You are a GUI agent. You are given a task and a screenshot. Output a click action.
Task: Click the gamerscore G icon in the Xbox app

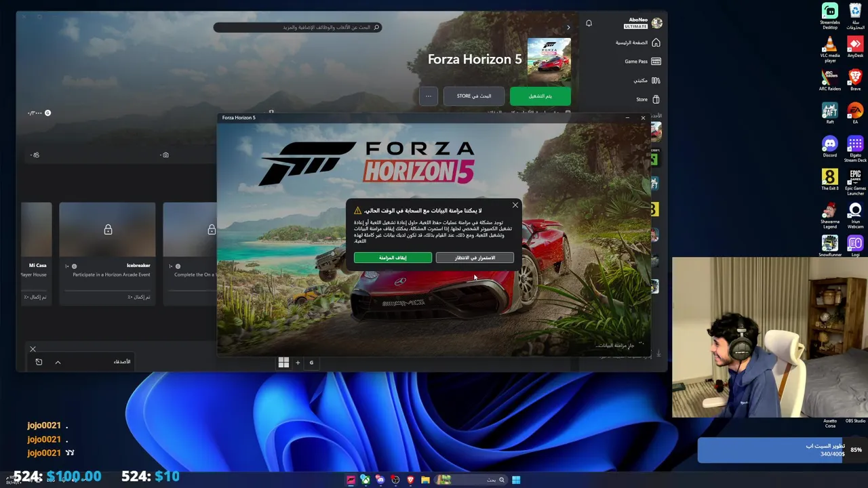(47, 113)
